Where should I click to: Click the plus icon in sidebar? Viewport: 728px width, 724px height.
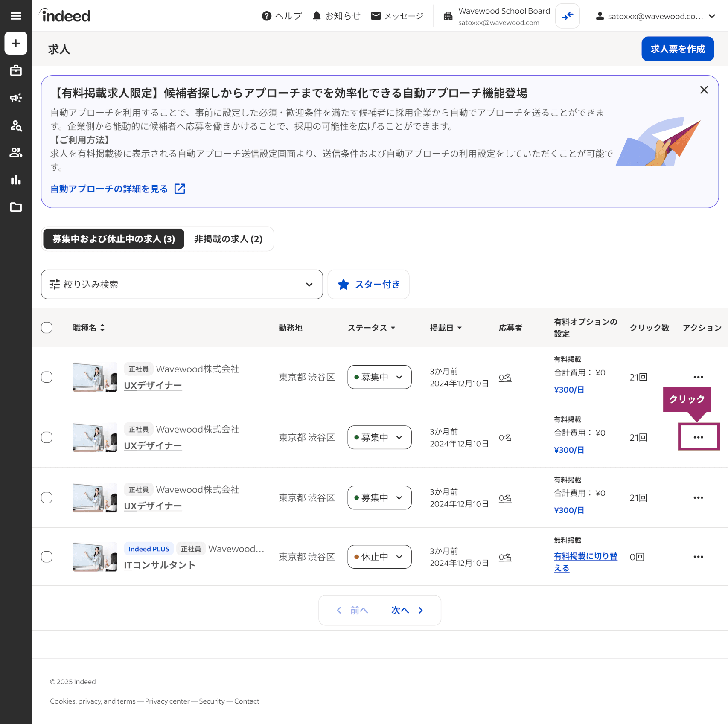click(16, 43)
